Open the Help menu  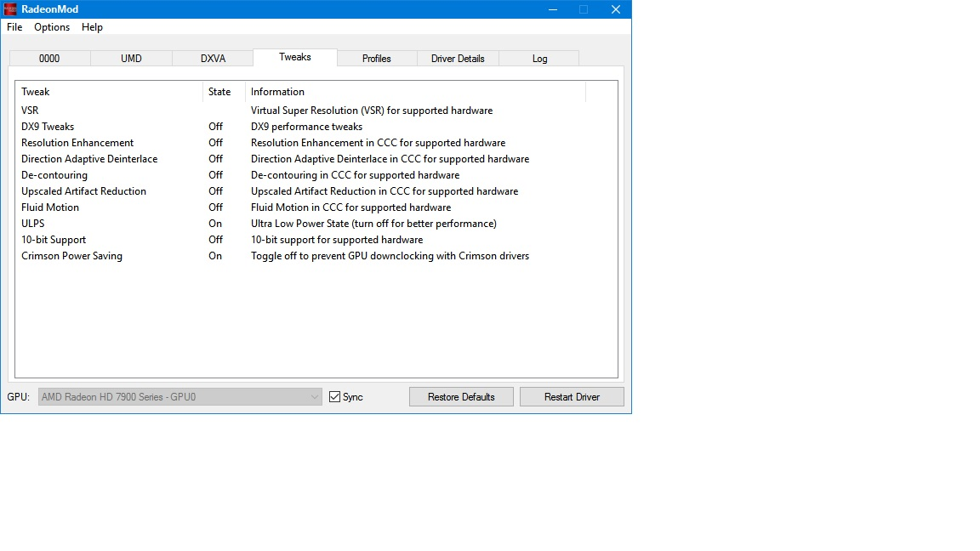pyautogui.click(x=92, y=27)
